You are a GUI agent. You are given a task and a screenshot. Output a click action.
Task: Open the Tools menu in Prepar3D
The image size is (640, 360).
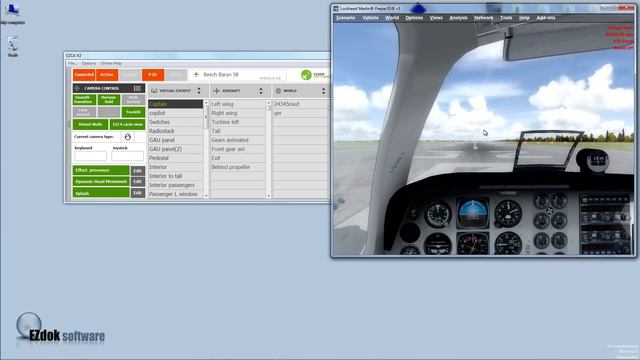(x=506, y=18)
